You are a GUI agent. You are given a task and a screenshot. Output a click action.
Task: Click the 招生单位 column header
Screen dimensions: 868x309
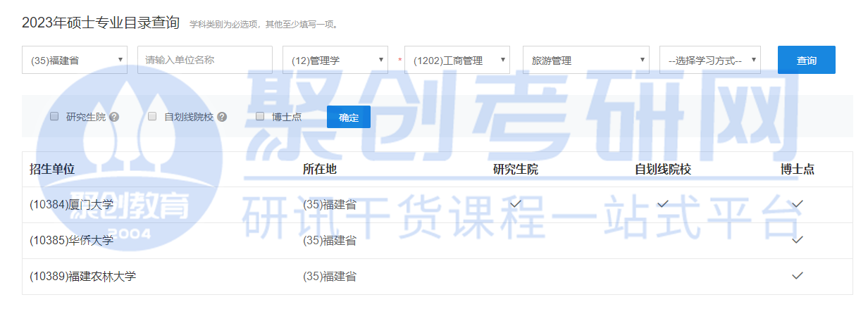tap(52, 169)
